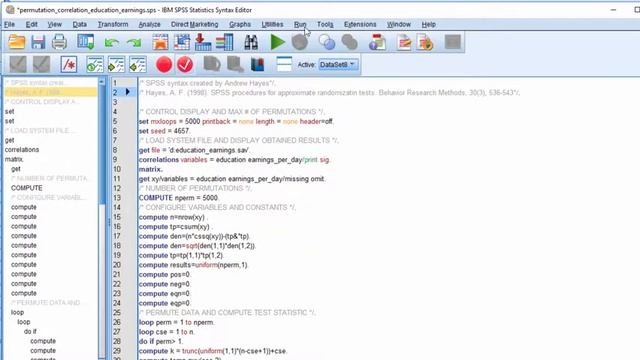This screenshot has height=360, width=640.
Task: Recall recently used dialogs
Action: (x=86, y=42)
